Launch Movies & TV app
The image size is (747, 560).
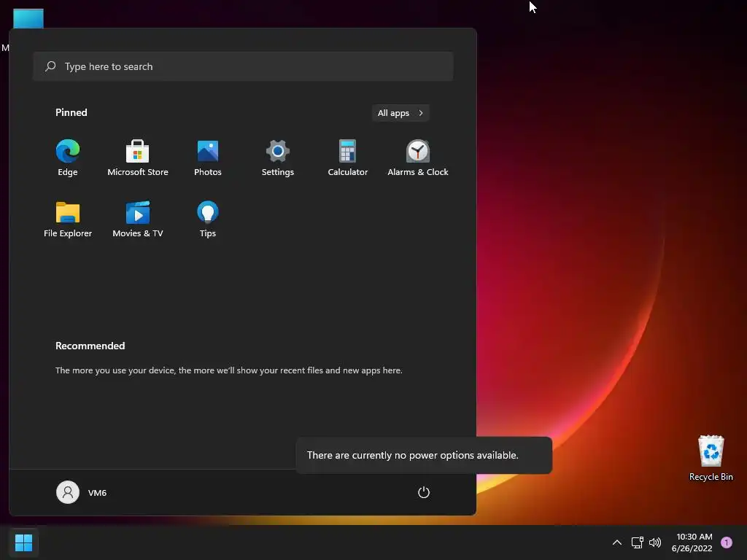138,219
